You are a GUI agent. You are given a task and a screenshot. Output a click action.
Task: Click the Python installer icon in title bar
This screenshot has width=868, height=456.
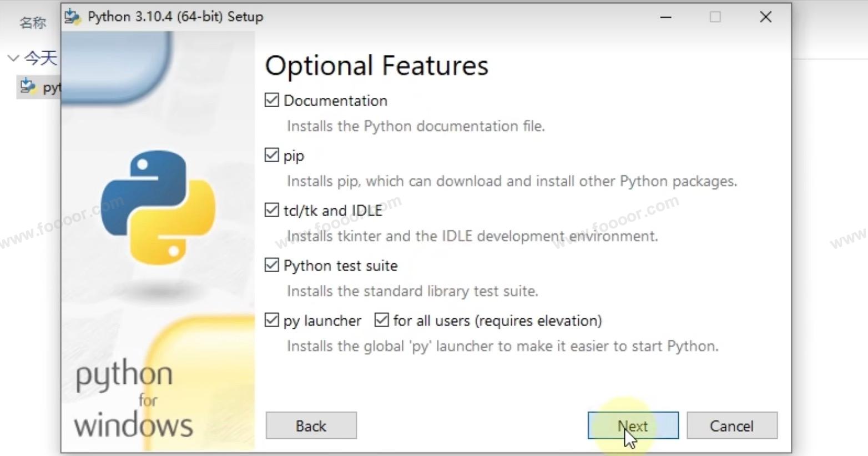tap(72, 17)
